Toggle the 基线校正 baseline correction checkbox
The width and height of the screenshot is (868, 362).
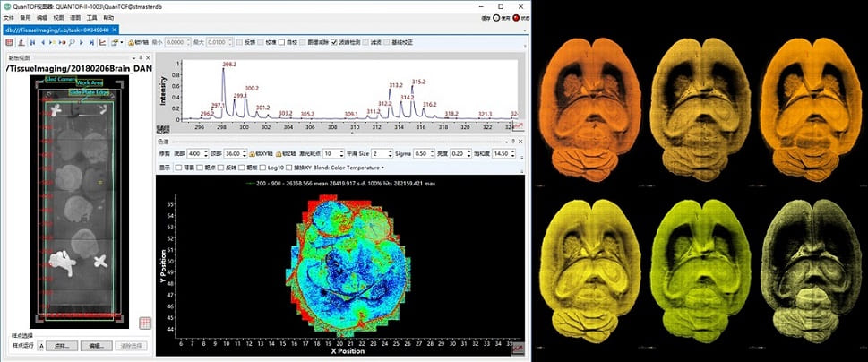tap(386, 43)
